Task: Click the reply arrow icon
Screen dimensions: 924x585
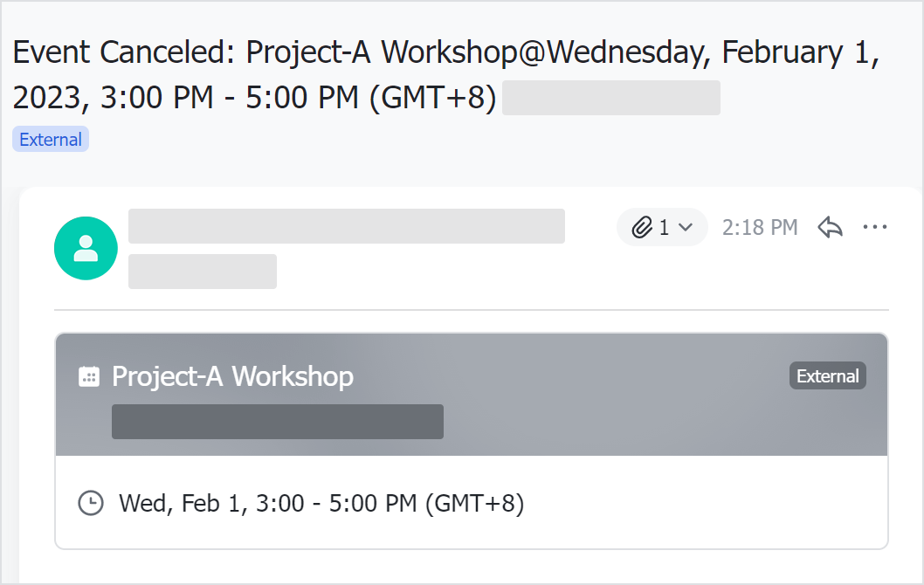Action: [829, 227]
